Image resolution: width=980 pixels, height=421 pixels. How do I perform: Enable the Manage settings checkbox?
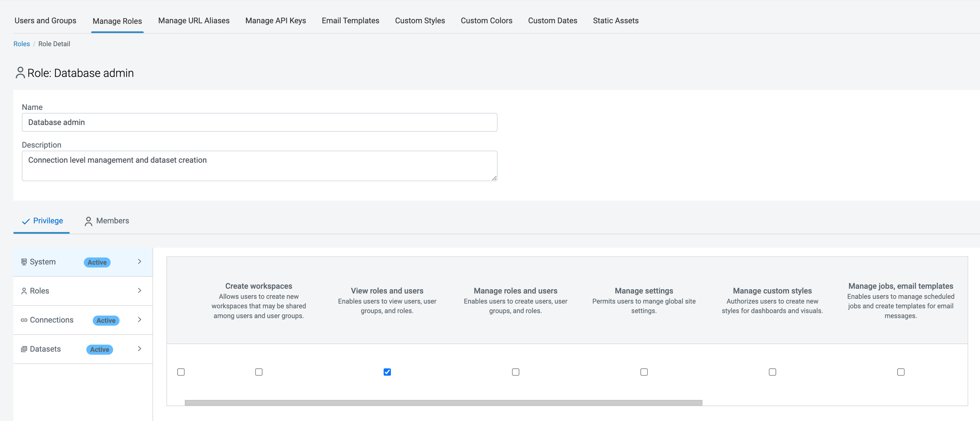644,372
